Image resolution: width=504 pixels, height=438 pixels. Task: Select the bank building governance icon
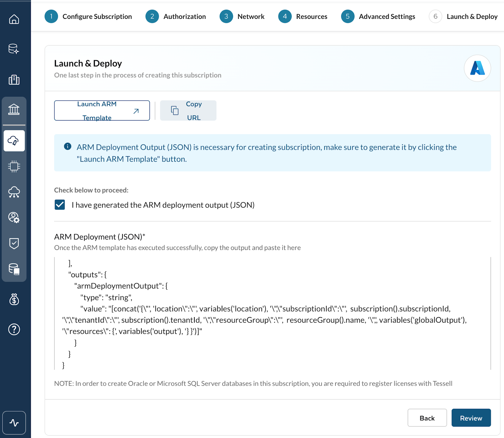point(14,110)
